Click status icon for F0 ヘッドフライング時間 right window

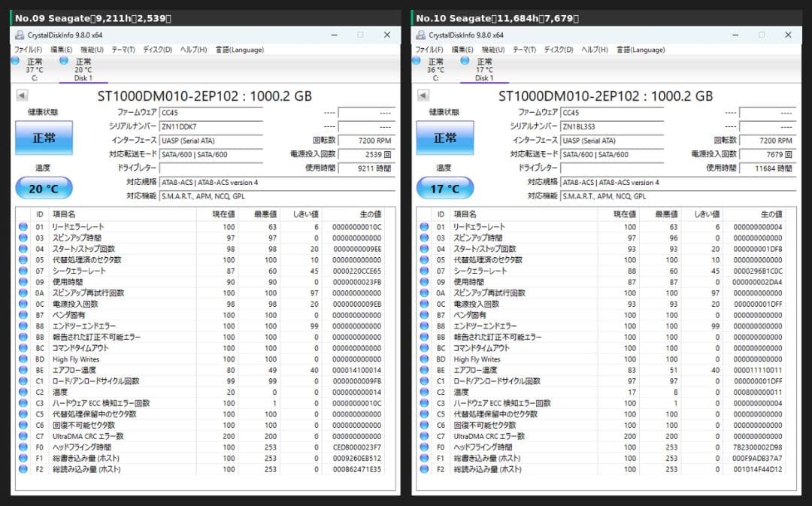pos(425,447)
